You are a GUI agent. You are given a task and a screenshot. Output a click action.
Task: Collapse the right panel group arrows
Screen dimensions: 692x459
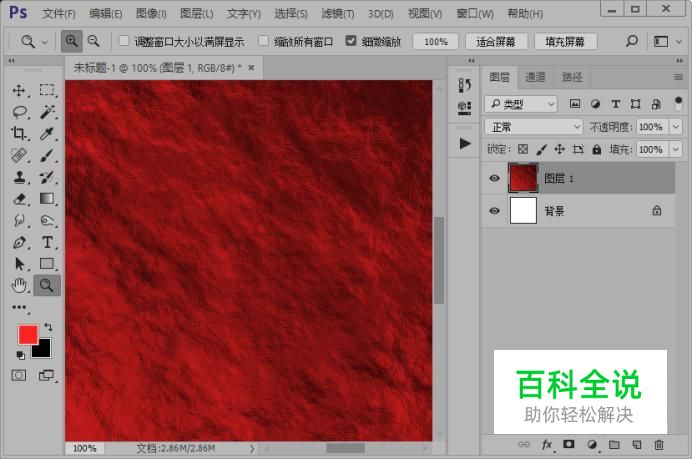click(680, 60)
